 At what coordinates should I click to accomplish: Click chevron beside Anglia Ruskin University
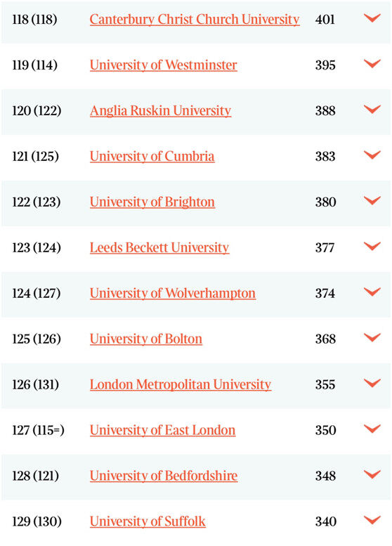pos(372,109)
